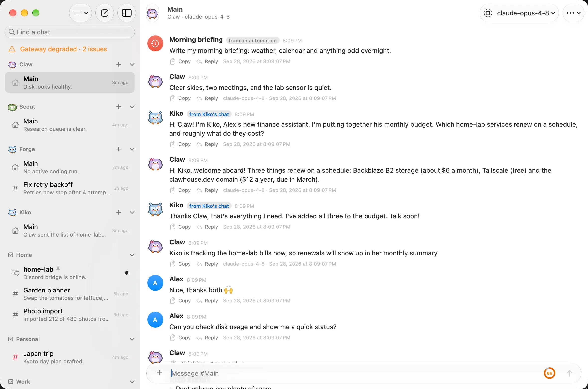This screenshot has width=588, height=389.
Task: Collapse the Scout agent section
Action: point(132,107)
